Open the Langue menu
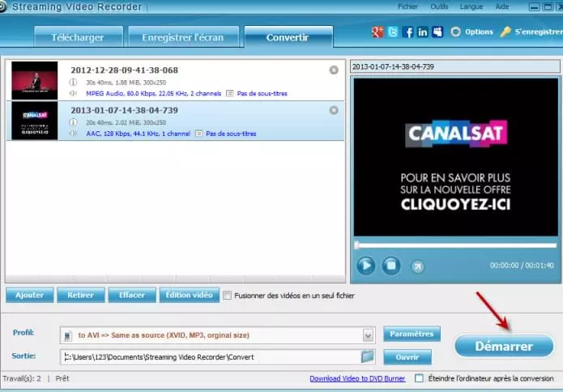Screen dimensions: 563x392 pos(471,6)
